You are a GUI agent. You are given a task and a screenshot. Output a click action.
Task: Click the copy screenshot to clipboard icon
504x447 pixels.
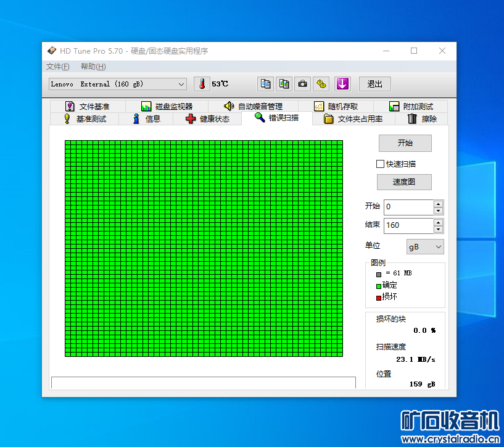284,84
